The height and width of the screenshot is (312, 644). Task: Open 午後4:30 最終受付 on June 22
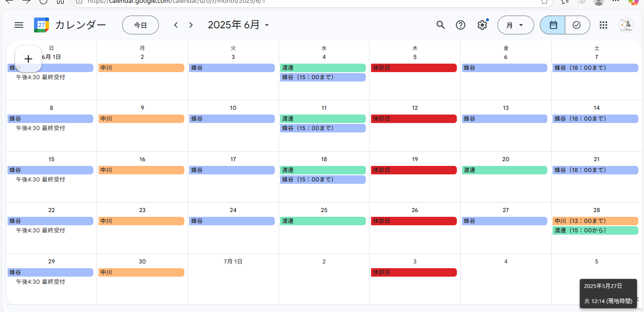click(50, 230)
